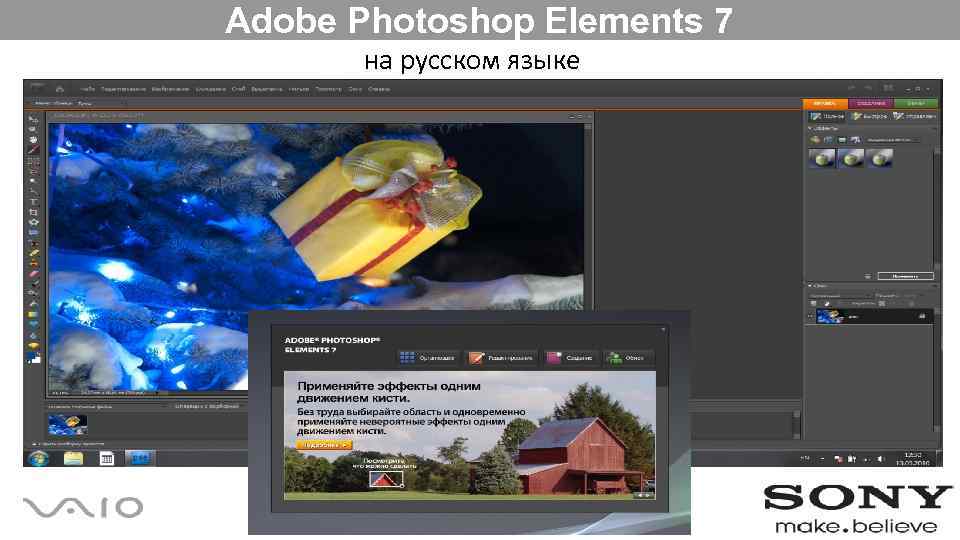This screenshot has height=540, width=960.
Task: Select the Paint Bucket tool
Action: pos(33,304)
